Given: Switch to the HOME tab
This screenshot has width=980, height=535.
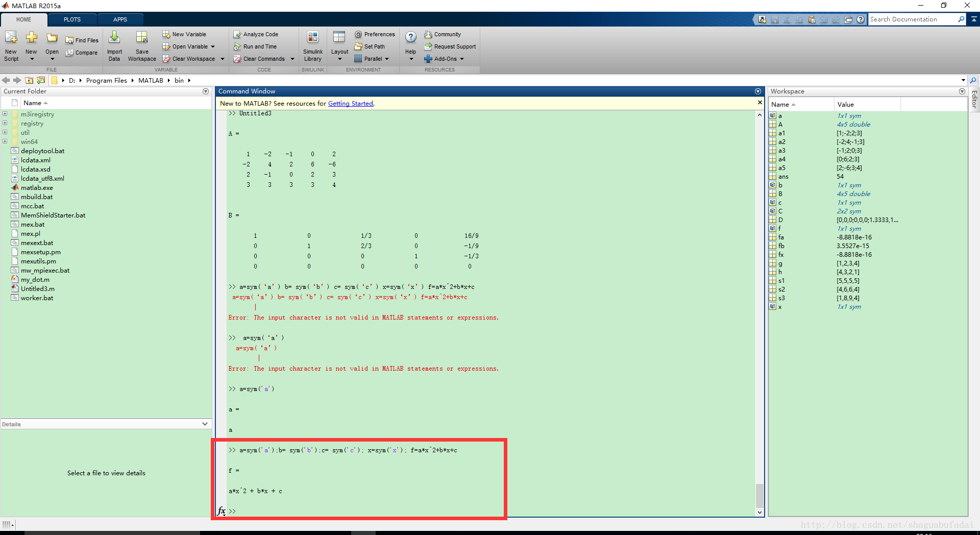Looking at the screenshot, I should (23, 19).
